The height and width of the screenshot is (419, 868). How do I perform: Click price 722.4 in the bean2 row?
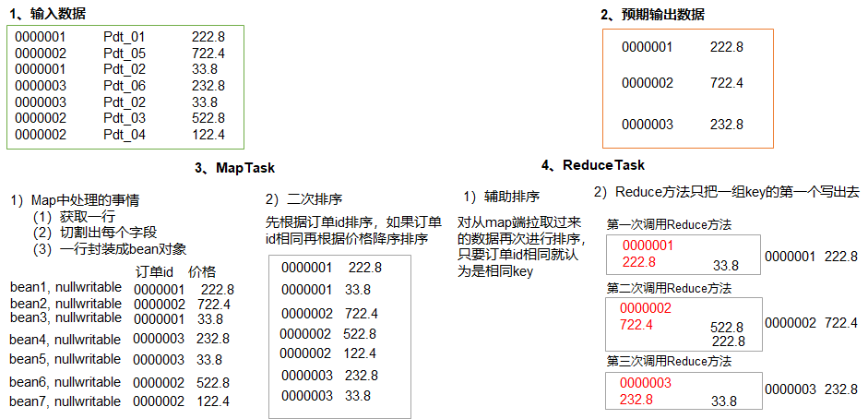[213, 305]
